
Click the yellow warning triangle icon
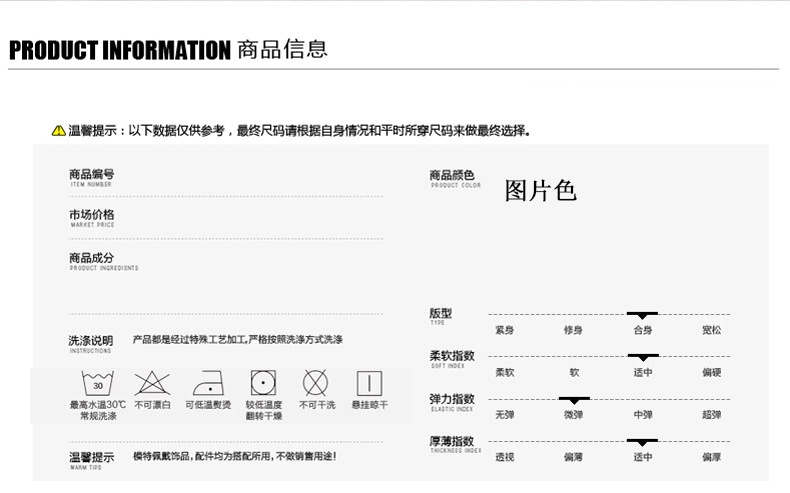pos(58,131)
